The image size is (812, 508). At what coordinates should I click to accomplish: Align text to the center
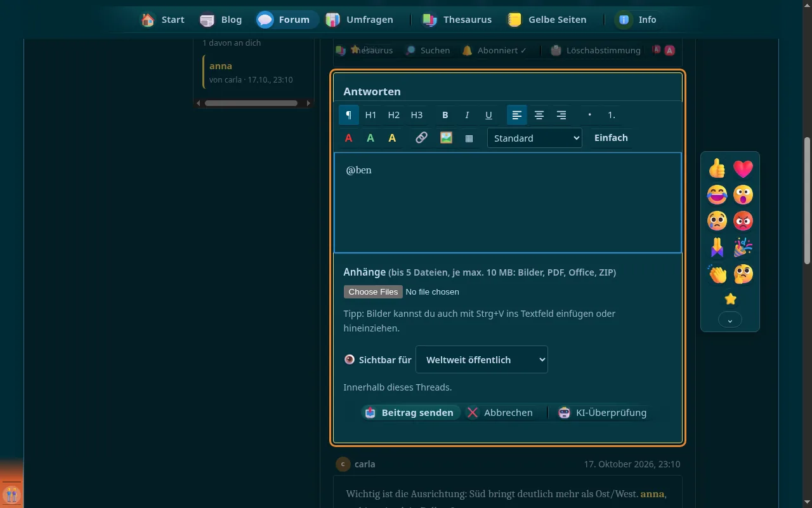(539, 115)
